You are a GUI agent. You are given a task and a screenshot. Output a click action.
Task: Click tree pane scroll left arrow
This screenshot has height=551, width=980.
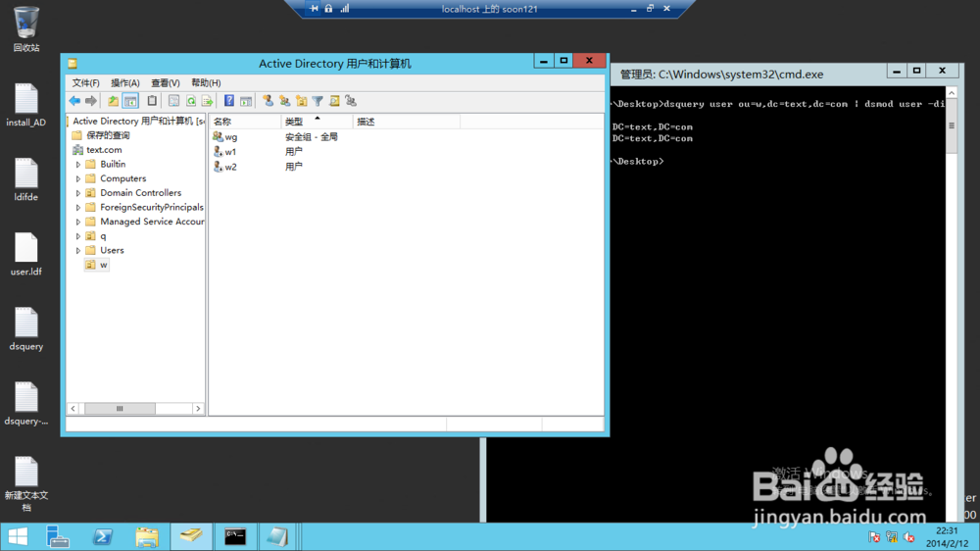73,409
